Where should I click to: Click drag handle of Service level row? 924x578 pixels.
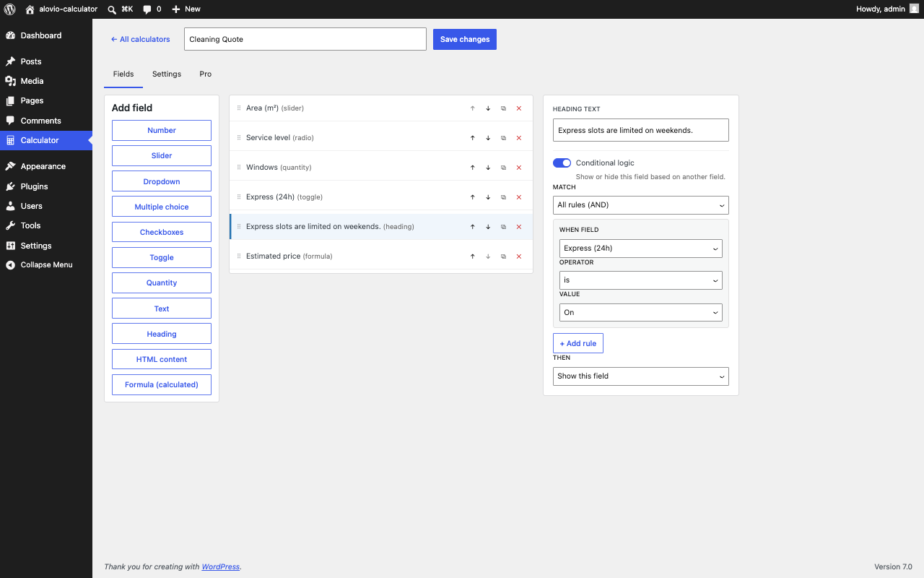[x=239, y=138]
